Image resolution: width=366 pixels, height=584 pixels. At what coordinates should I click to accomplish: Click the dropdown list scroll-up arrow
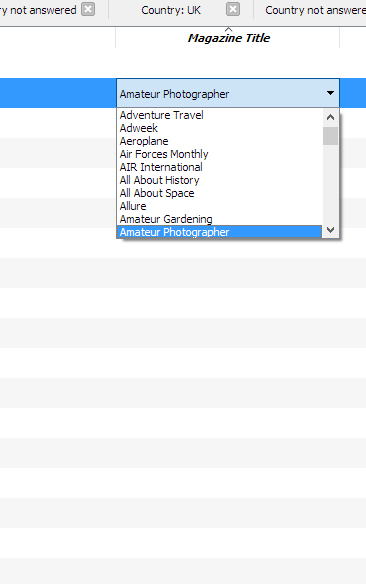[x=330, y=117]
